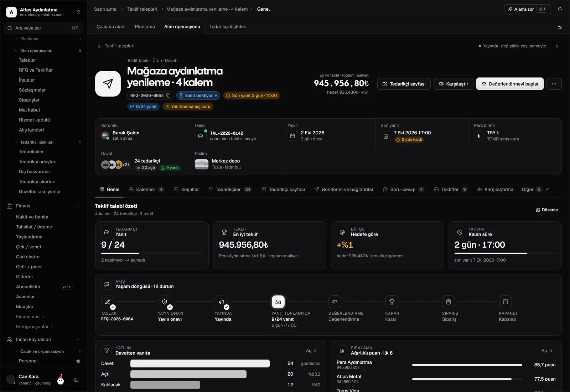Click the Katılım funnel icon
This screenshot has height=392, width=570.
(107, 351)
